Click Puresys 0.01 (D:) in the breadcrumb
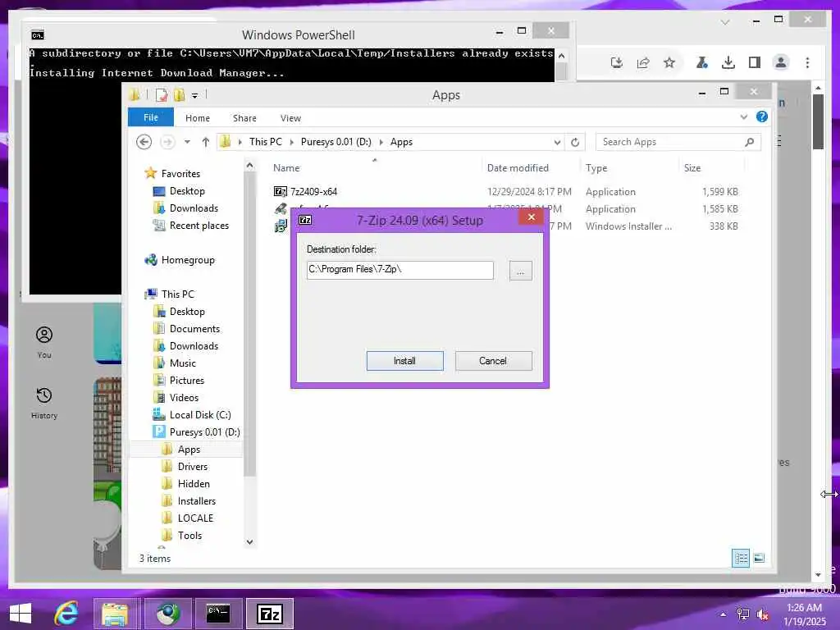 tap(336, 142)
